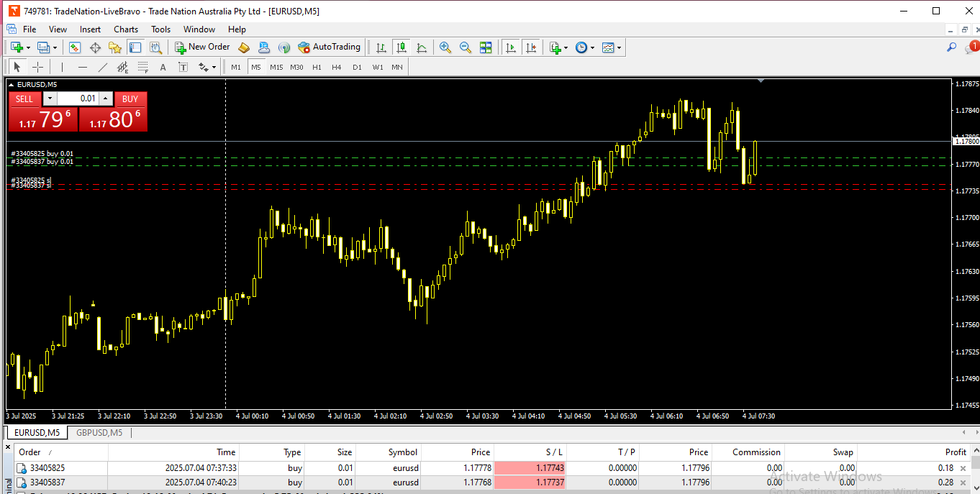Expand the Templates dropdown arrow
The height and width of the screenshot is (494, 980).
(619, 47)
